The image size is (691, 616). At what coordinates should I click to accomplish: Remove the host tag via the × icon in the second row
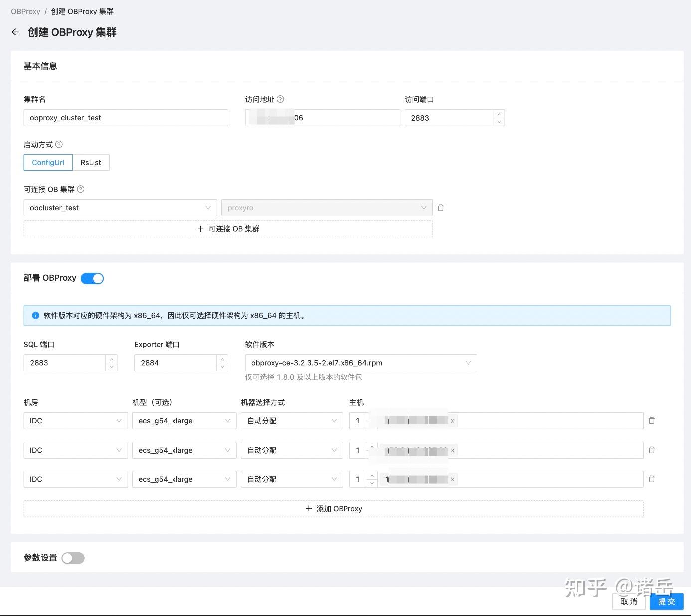pyautogui.click(x=452, y=450)
